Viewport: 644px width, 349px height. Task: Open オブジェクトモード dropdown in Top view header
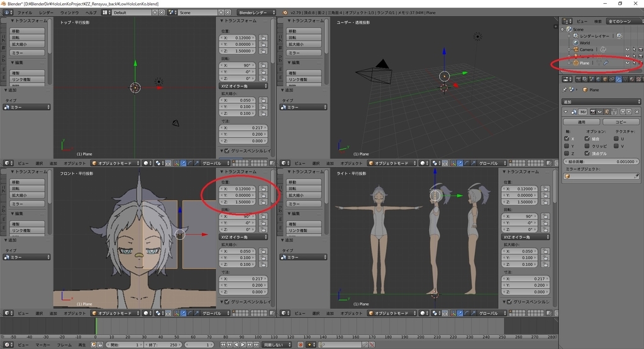pyautogui.click(x=116, y=163)
